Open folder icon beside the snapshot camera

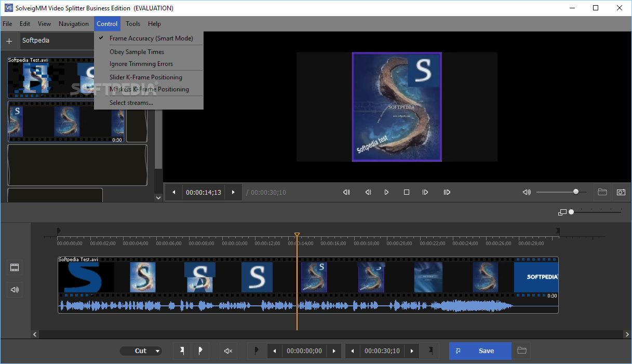tap(602, 192)
